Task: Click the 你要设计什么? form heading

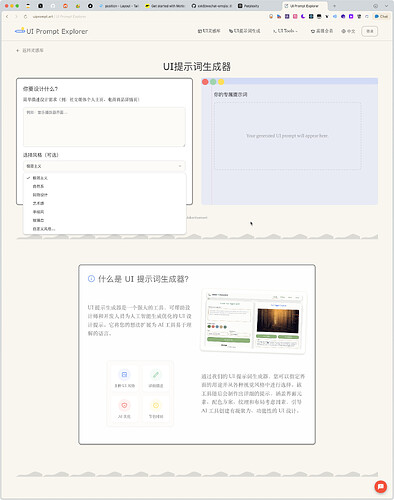Action: [x=40, y=89]
